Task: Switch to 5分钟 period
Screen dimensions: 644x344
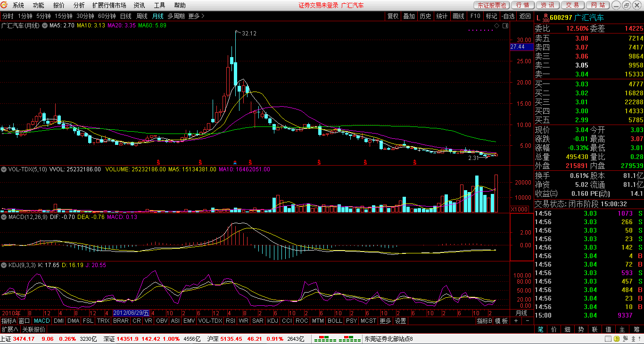Action: (44, 16)
